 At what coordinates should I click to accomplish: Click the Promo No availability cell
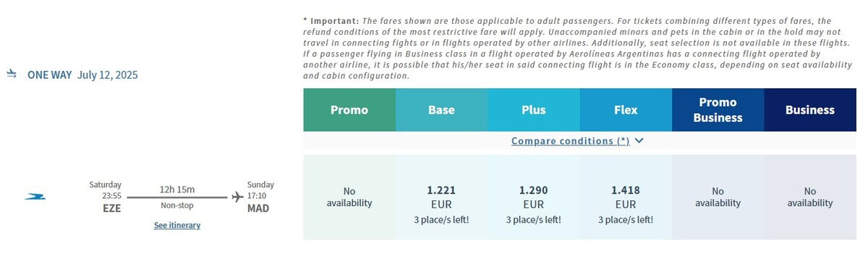pos(349,197)
